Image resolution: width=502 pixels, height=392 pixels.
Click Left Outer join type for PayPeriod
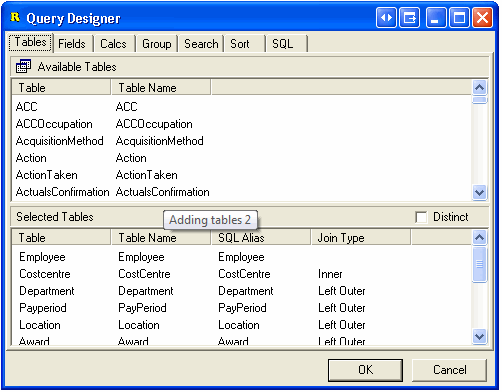coord(342,308)
